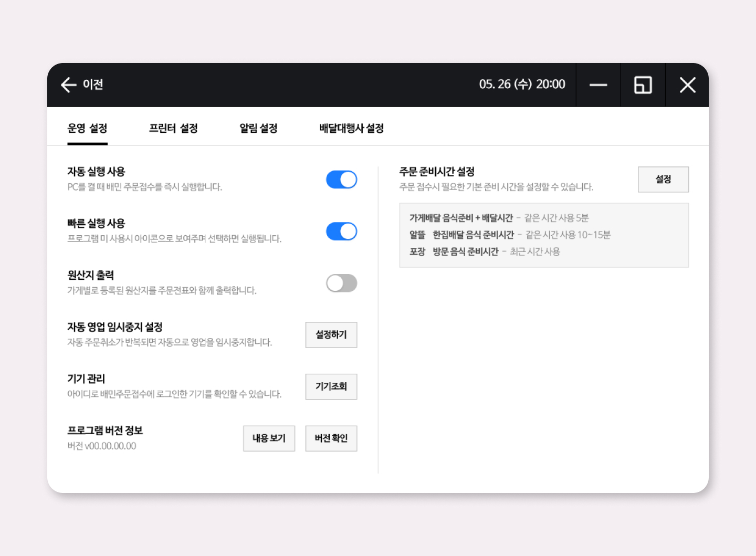
Task: Click the description starting '자동 주문취소가 반복되면'
Action: (170, 342)
